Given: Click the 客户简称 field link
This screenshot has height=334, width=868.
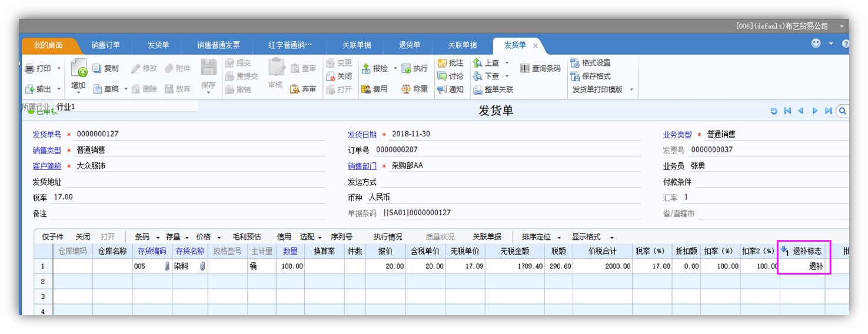Looking at the screenshot, I should (47, 166).
